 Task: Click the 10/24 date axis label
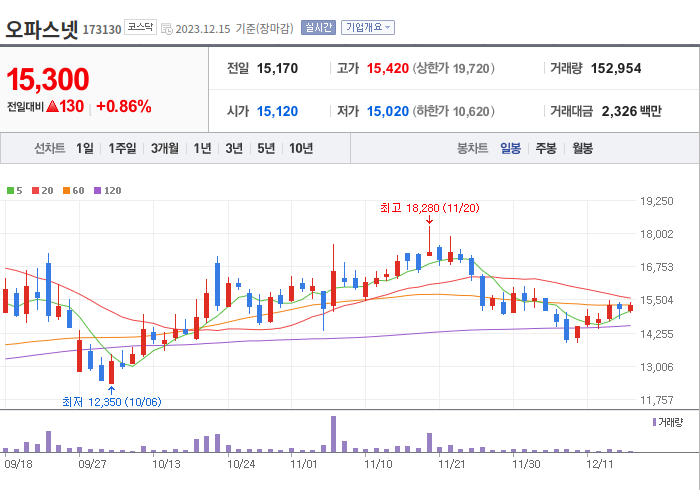[x=241, y=464]
